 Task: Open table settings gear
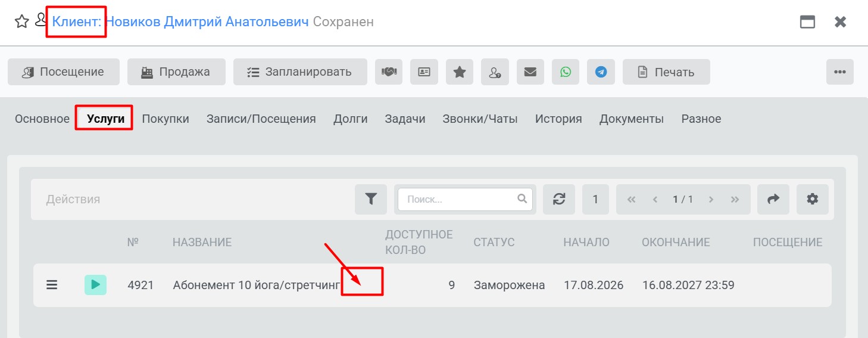(x=813, y=199)
